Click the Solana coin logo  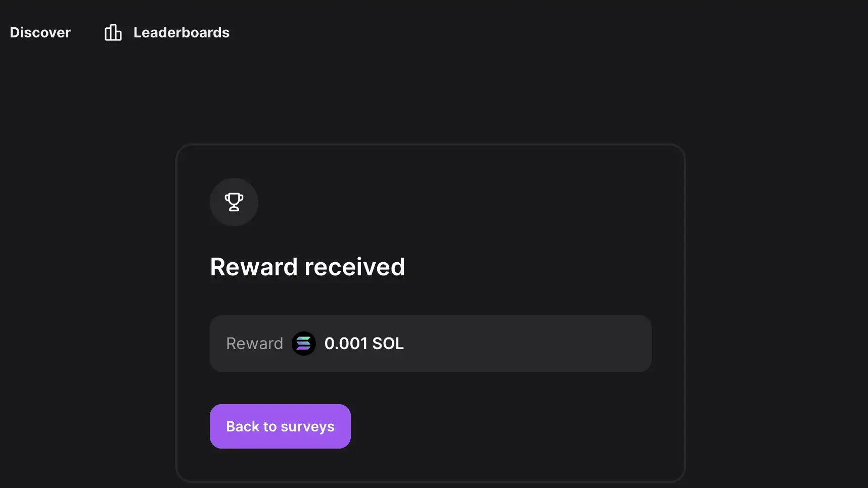click(303, 344)
